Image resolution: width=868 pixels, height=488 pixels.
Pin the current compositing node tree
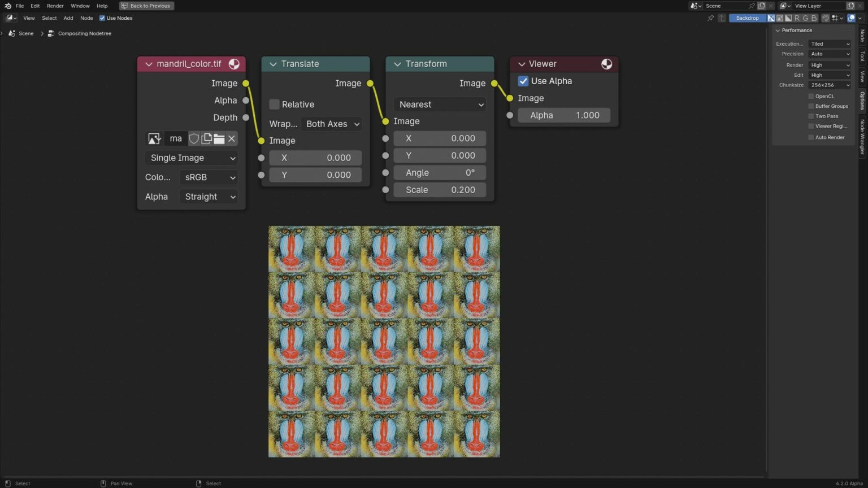pyautogui.click(x=710, y=18)
